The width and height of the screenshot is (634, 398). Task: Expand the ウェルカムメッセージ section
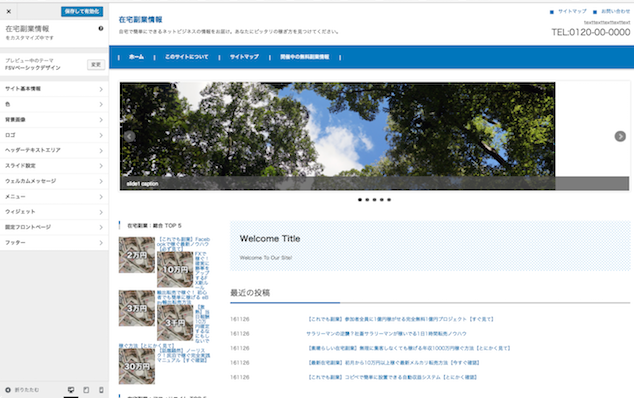[54, 181]
